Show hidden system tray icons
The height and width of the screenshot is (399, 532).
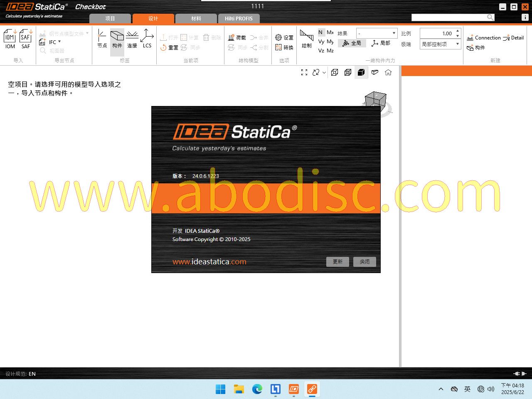click(x=441, y=389)
